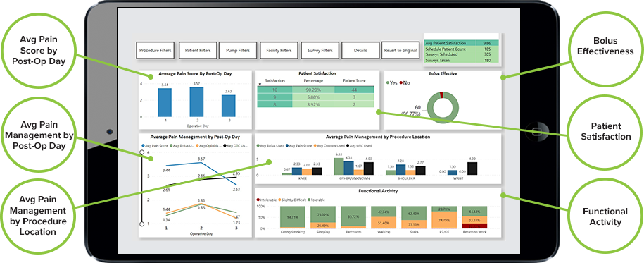644x263 pixels.
Task: Toggle Tolerable legend in Functional Activity
Action: (316, 200)
